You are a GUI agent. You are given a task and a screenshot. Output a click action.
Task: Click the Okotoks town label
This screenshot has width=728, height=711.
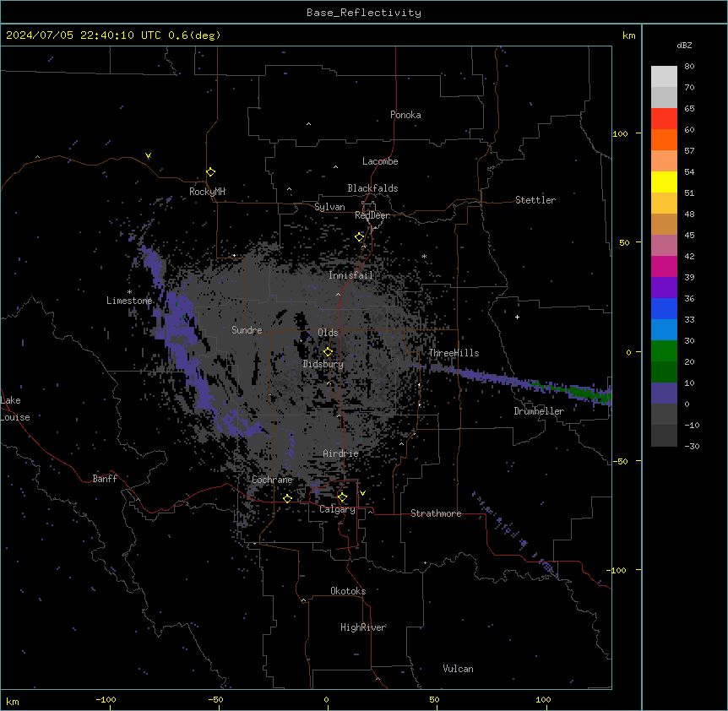point(348,591)
